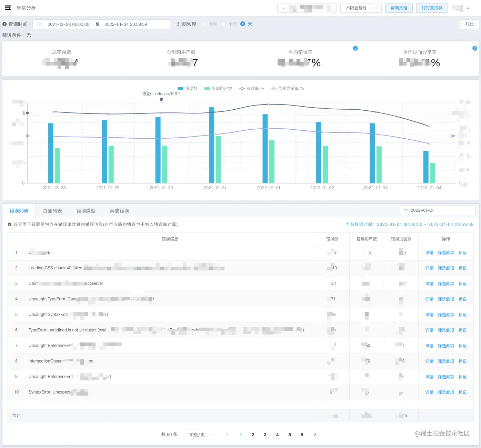Open the 不限业务线 dropdown
Image resolution: width=481 pixels, height=448 pixels.
(x=361, y=8)
